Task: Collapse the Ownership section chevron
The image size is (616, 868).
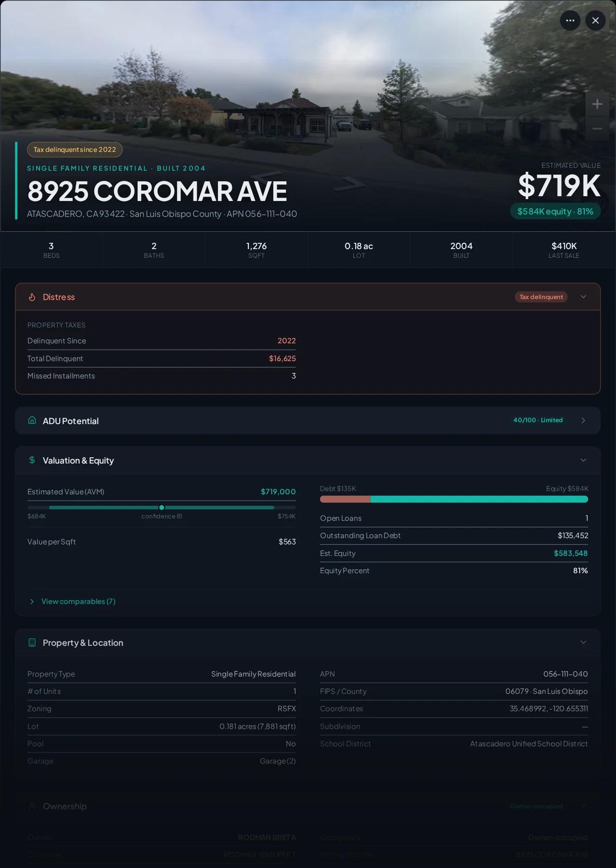Action: pos(583,806)
